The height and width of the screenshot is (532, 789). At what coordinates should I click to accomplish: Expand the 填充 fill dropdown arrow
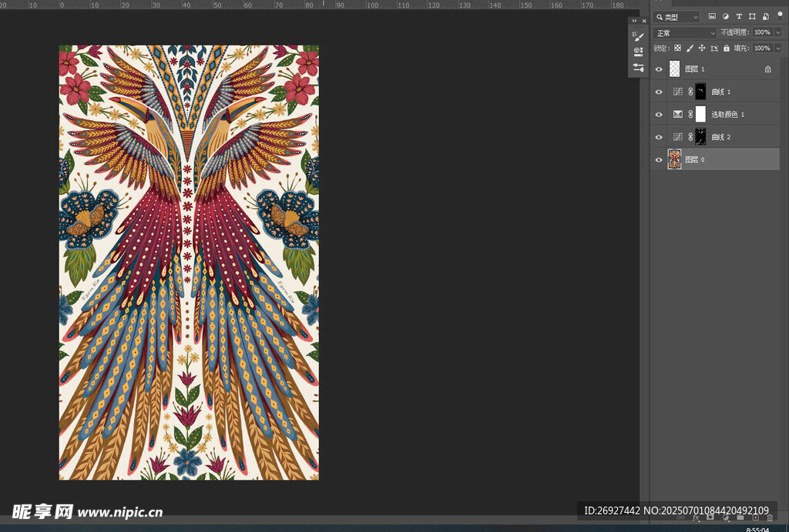click(x=777, y=48)
